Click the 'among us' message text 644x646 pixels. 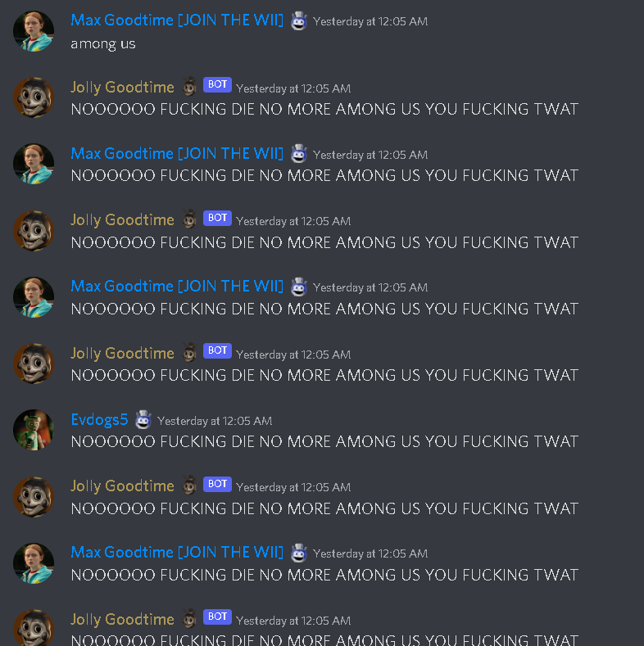(103, 43)
